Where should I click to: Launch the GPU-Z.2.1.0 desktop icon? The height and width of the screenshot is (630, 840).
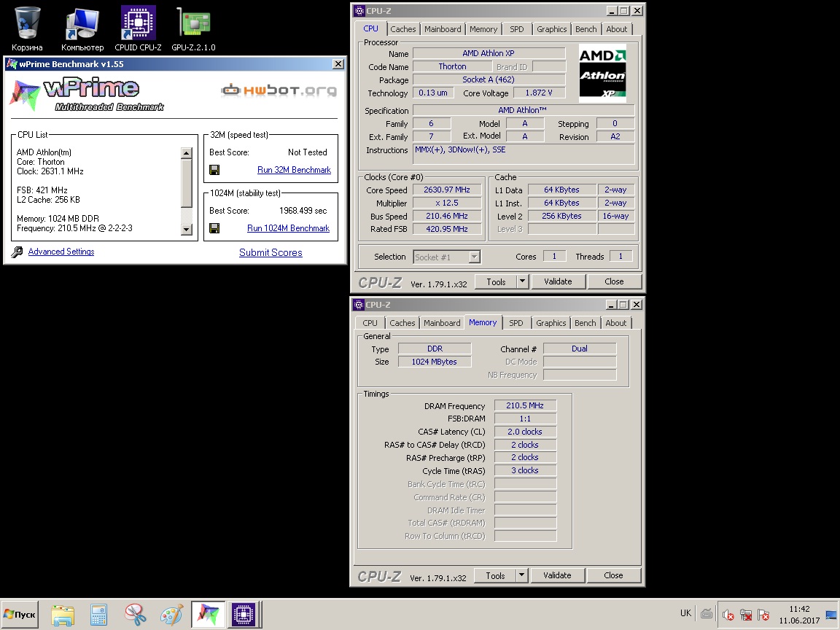(x=193, y=29)
